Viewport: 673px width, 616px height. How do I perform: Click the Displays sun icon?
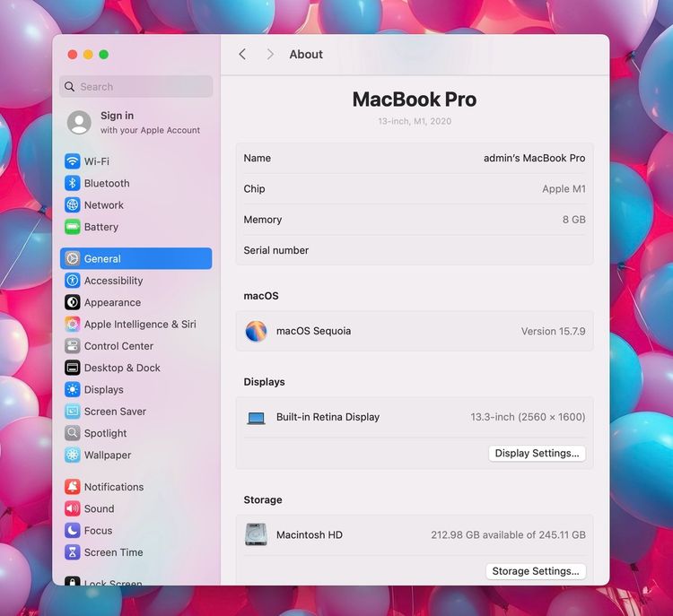pyautogui.click(x=72, y=390)
